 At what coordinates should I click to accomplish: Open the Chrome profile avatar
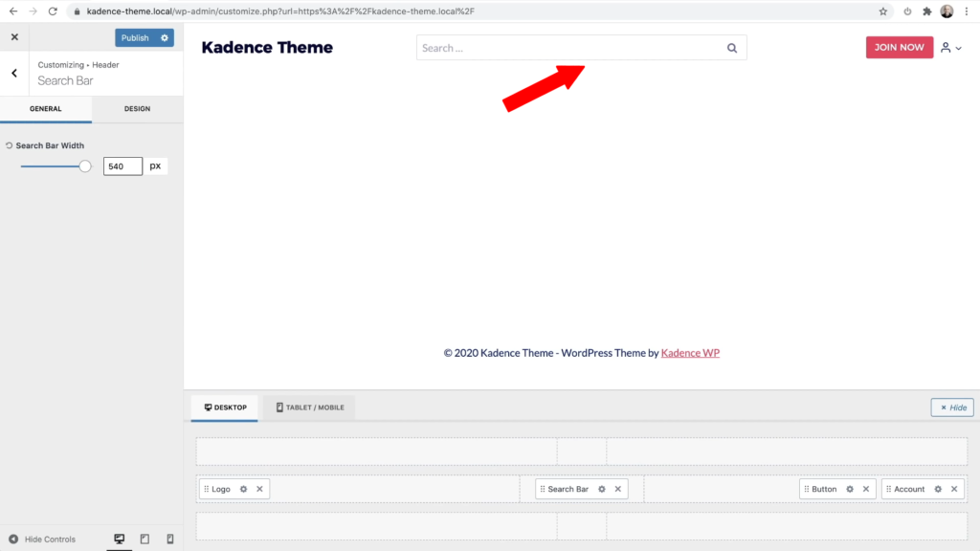(x=947, y=11)
